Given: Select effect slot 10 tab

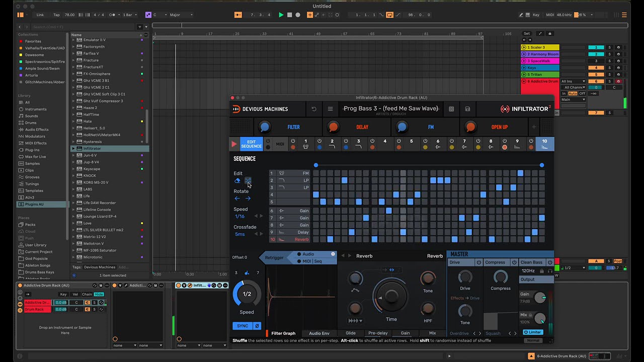Looking at the screenshot, I should point(544,144).
